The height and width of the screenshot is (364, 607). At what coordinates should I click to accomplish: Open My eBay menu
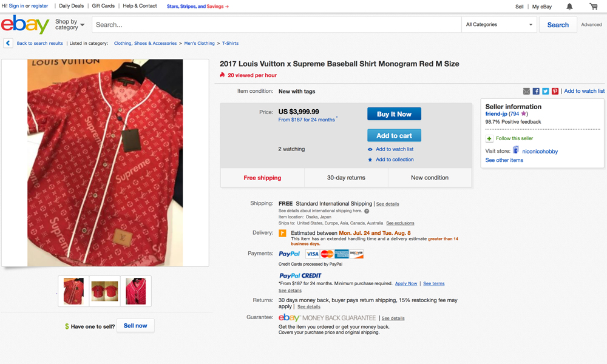point(542,6)
